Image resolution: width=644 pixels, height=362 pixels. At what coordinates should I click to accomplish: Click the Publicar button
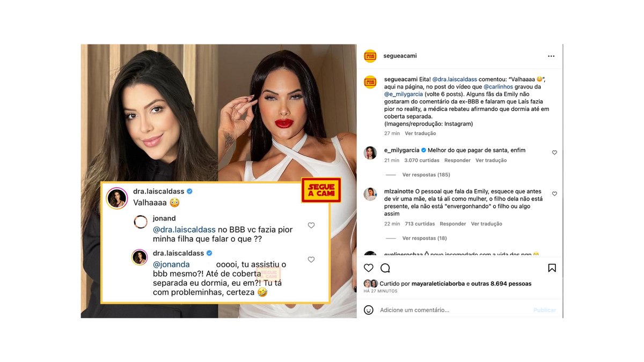545,310
